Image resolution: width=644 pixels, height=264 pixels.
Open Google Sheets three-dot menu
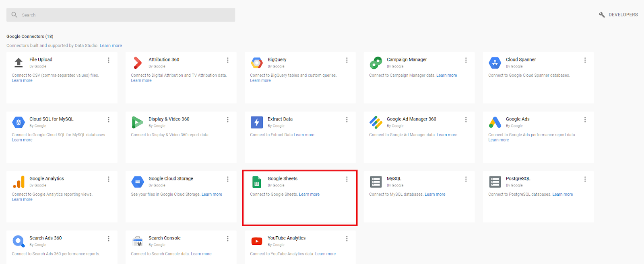(x=347, y=179)
